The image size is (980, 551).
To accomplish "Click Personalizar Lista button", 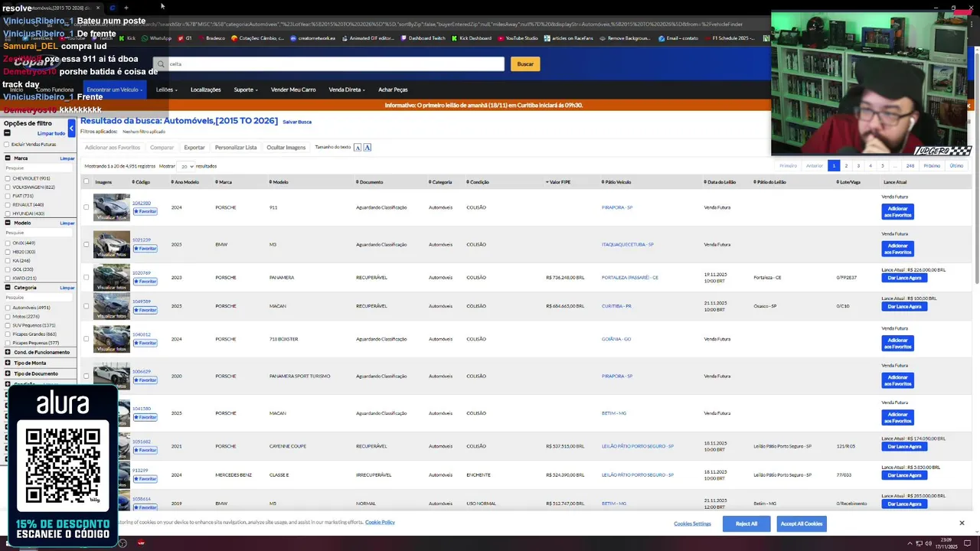I will 236,148.
